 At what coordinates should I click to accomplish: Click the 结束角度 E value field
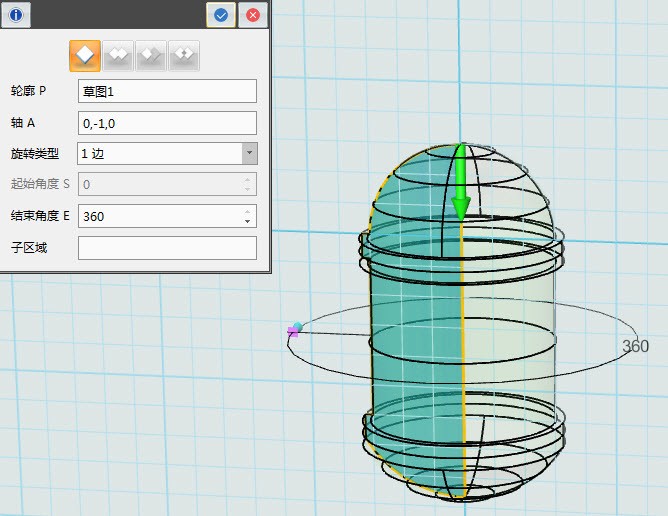(160, 216)
